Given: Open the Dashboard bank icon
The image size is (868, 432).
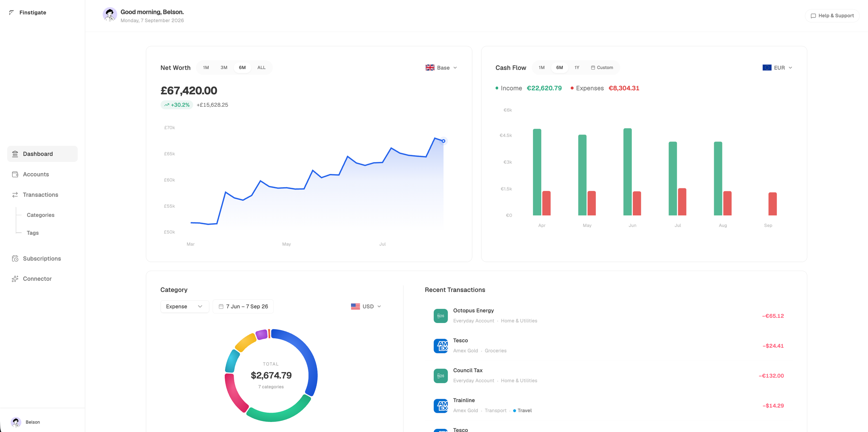Looking at the screenshot, I should [15, 154].
